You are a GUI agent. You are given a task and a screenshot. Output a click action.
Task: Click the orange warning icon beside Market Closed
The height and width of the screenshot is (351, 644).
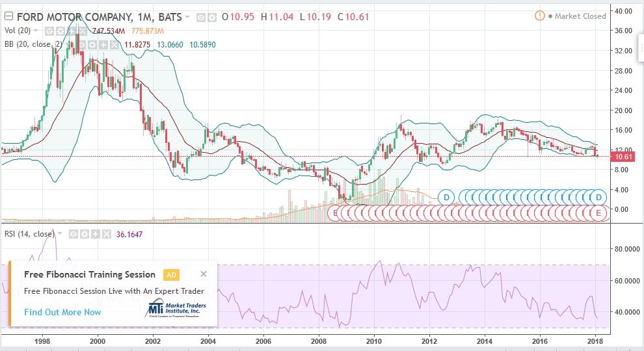[x=540, y=16]
